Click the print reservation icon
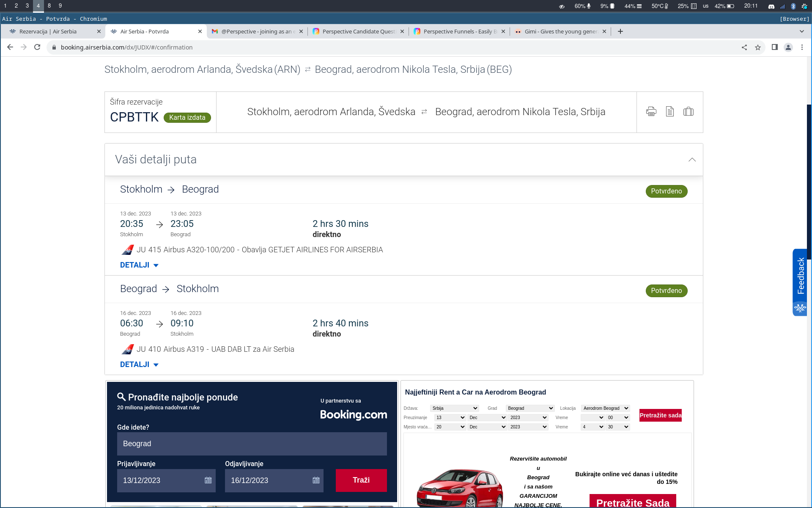The width and height of the screenshot is (812, 508). (651, 112)
